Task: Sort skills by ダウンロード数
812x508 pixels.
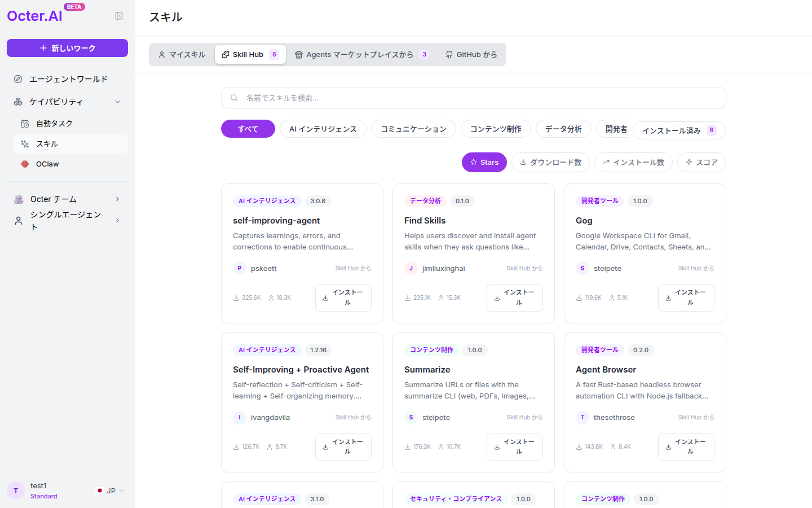Action: pos(550,162)
